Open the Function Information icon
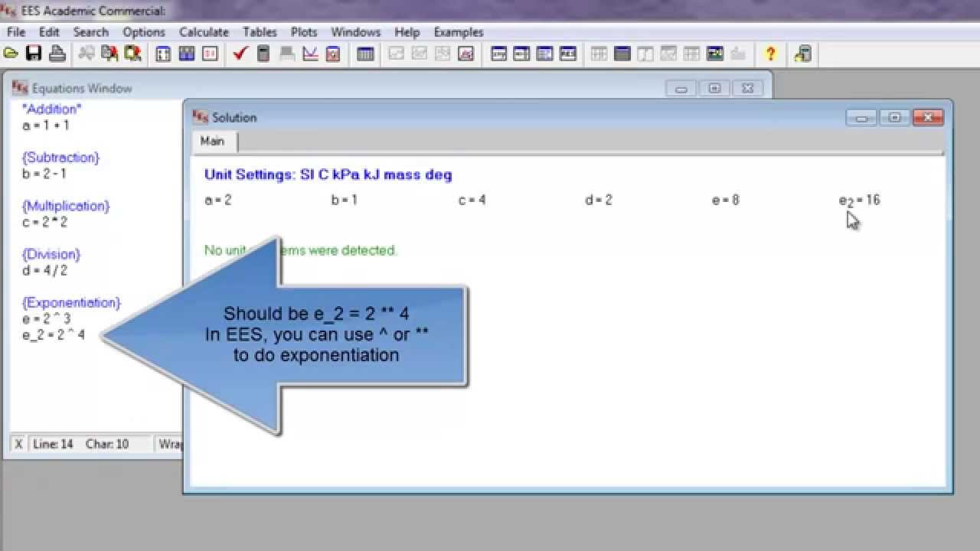The width and height of the screenshot is (980, 551). coord(187,54)
